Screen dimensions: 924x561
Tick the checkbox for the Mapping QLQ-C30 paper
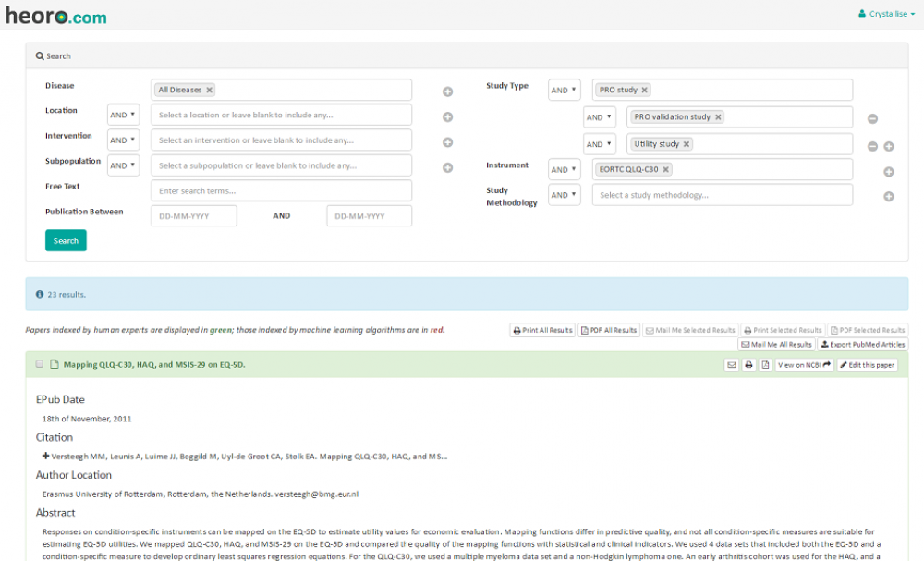pyautogui.click(x=40, y=364)
